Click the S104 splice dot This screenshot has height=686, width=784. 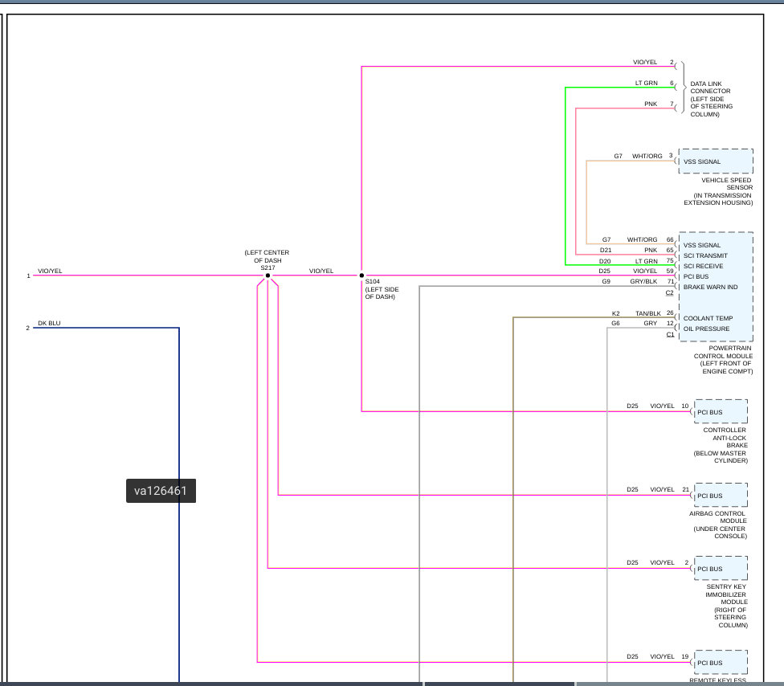coord(361,276)
